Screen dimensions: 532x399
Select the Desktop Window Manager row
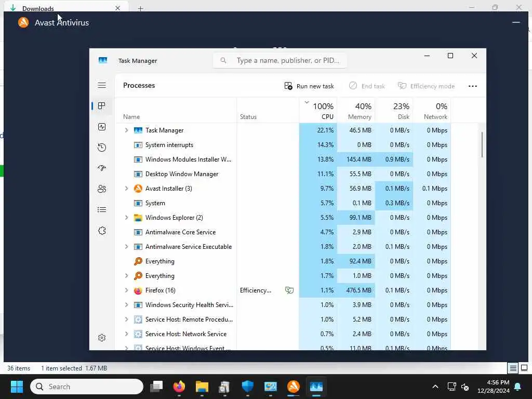(283, 174)
